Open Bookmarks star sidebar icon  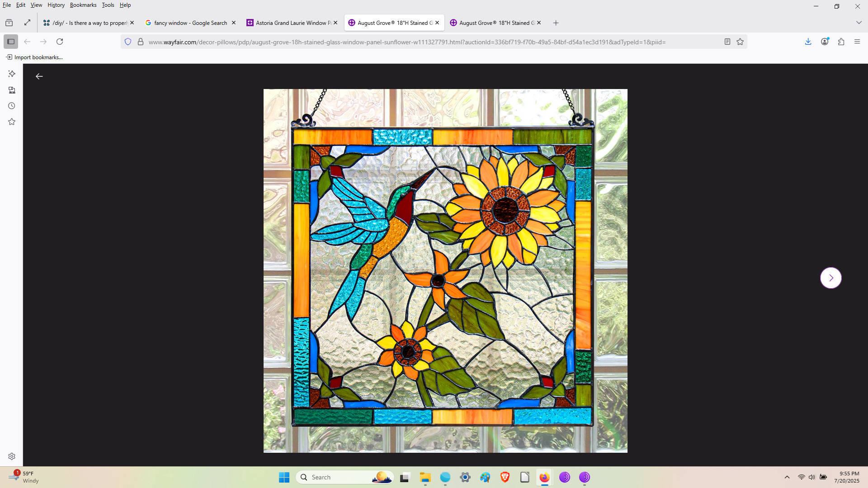click(12, 122)
